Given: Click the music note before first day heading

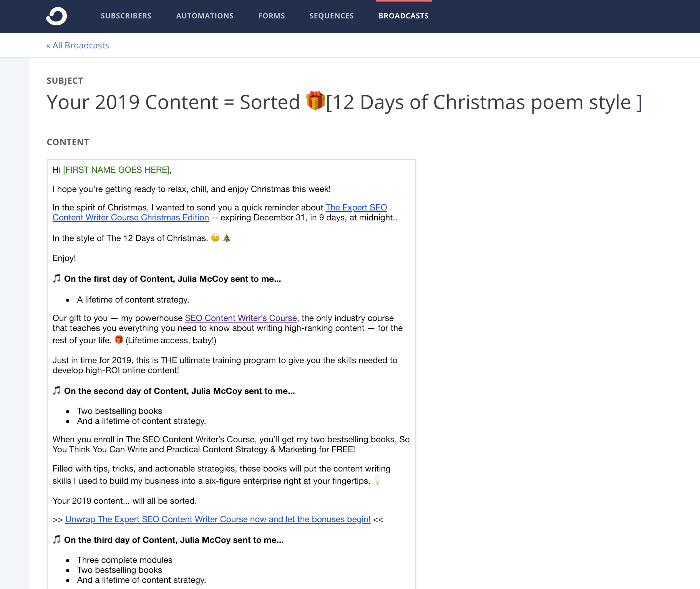Looking at the screenshot, I should [56, 278].
